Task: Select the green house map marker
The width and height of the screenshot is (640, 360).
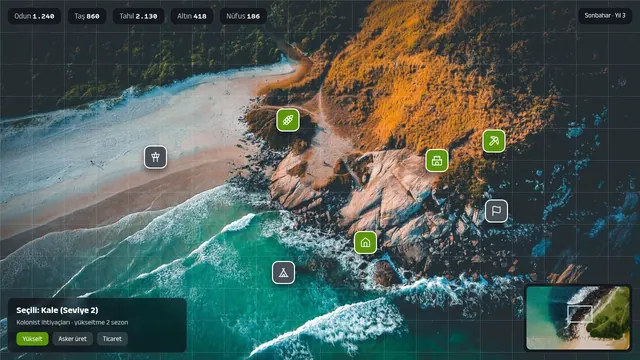Action: (x=365, y=242)
